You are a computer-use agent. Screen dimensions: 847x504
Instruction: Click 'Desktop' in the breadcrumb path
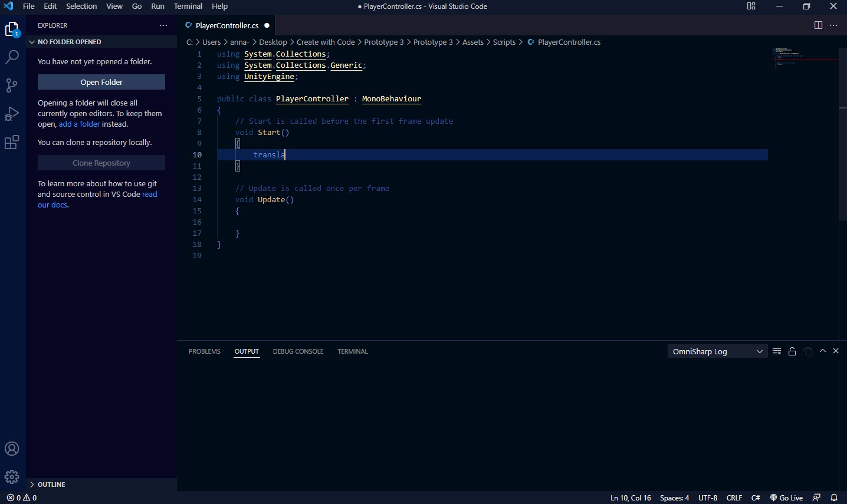[x=273, y=42]
